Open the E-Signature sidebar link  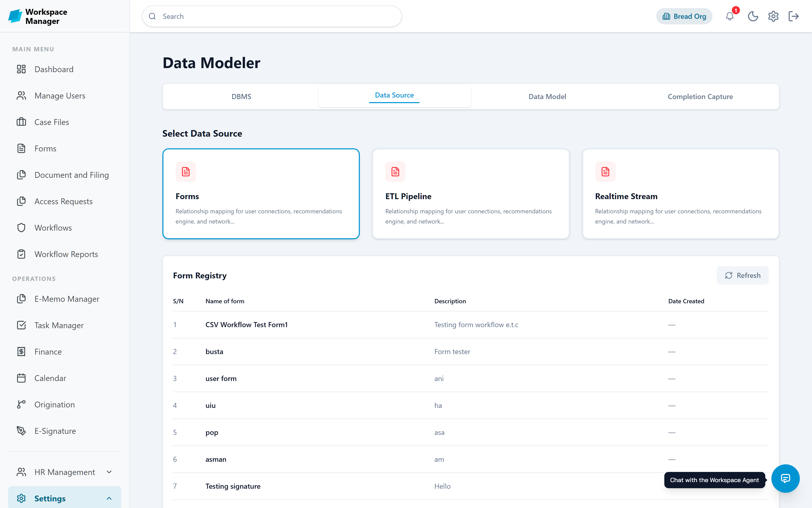tap(64, 431)
